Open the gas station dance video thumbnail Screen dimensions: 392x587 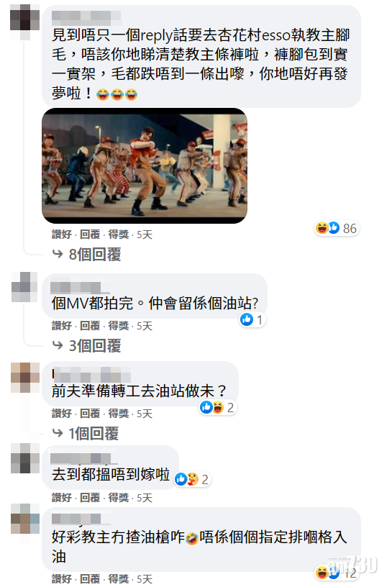pyautogui.click(x=145, y=166)
